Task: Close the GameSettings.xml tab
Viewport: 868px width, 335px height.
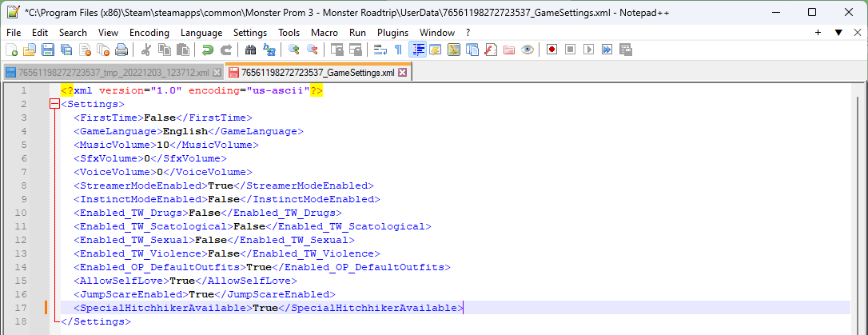Action: [x=403, y=72]
